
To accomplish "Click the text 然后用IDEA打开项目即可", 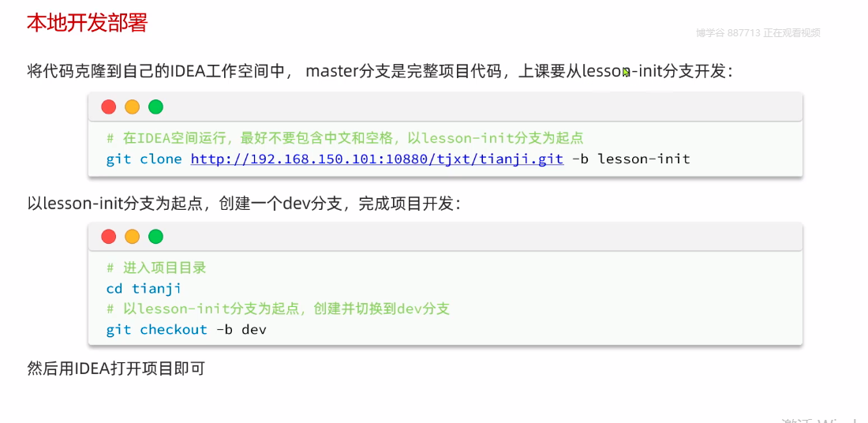I will click(x=116, y=368).
